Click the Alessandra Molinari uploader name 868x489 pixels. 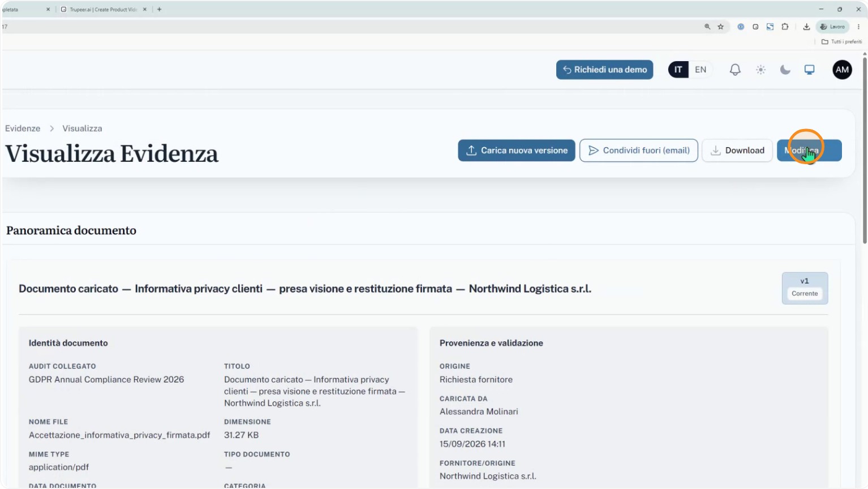(x=479, y=411)
